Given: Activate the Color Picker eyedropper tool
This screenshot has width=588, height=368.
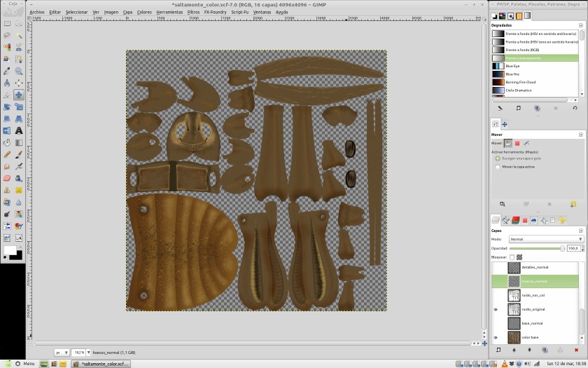Looking at the screenshot, I should click(x=7, y=71).
